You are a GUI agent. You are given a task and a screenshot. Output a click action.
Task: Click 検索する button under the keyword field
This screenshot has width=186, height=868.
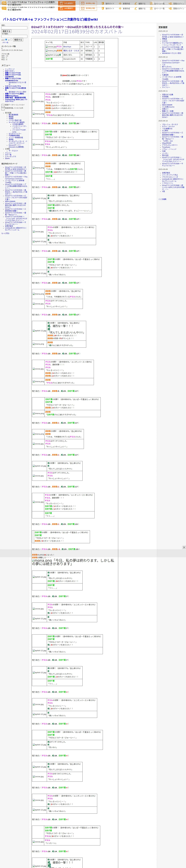pyautogui.click(x=6, y=31)
